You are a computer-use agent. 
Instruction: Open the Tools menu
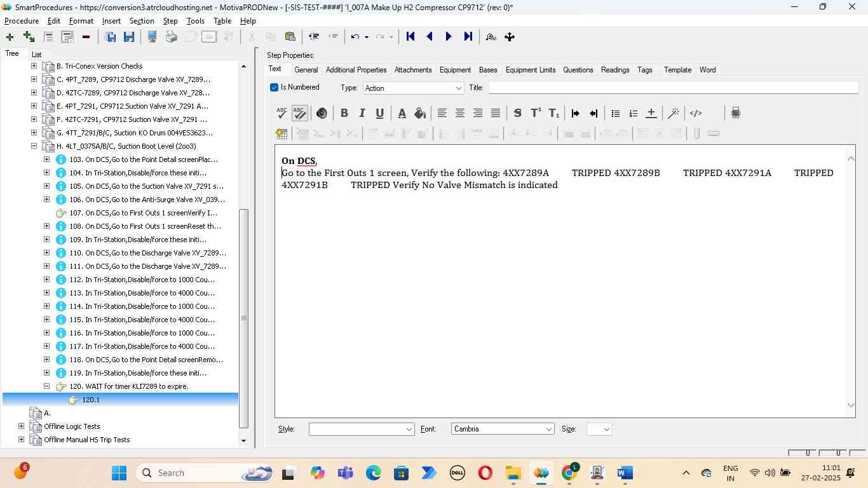[196, 21]
